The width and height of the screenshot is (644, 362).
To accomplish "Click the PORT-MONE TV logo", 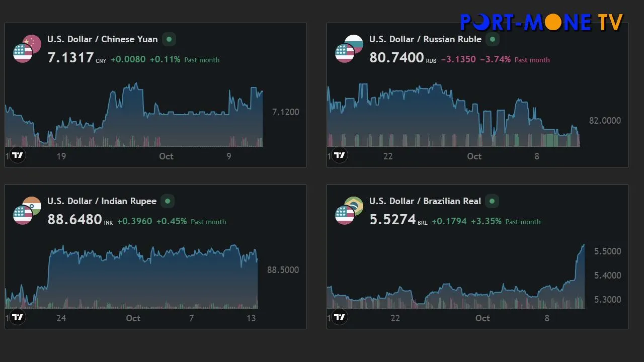I will [x=541, y=22].
